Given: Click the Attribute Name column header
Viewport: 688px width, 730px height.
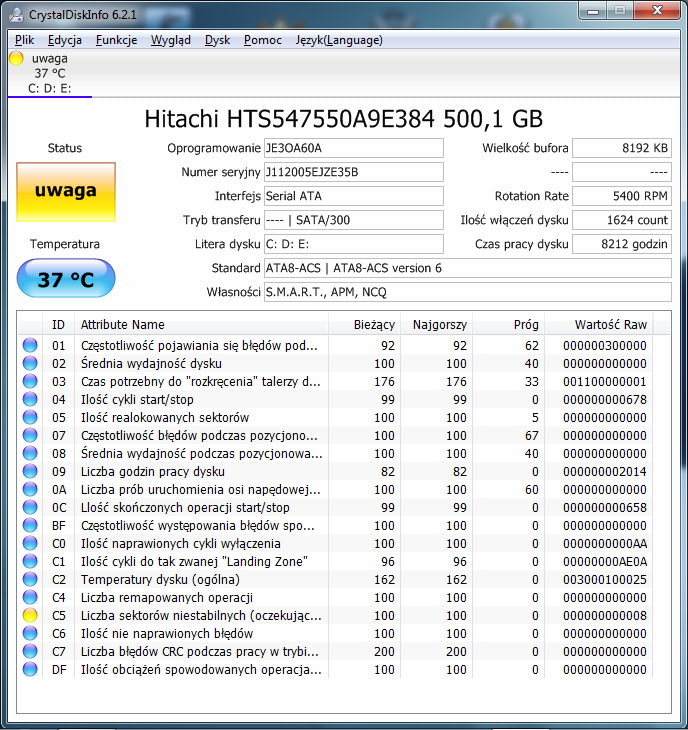Looking at the screenshot, I should [x=201, y=324].
